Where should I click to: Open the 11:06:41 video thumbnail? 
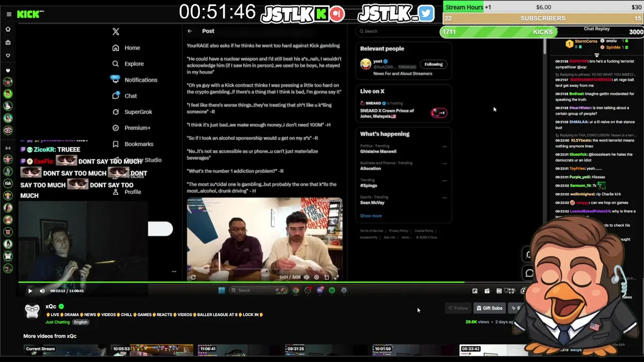pos(239,350)
